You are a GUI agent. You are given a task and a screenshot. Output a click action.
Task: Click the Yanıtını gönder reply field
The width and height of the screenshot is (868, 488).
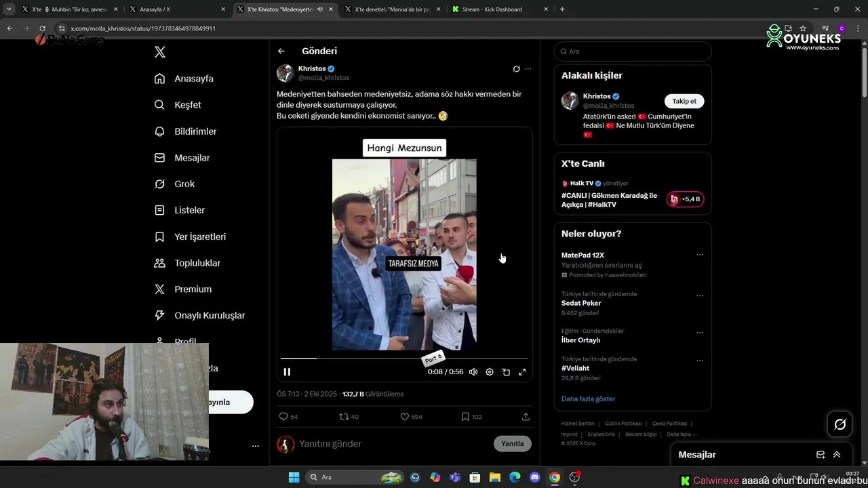[x=393, y=444]
